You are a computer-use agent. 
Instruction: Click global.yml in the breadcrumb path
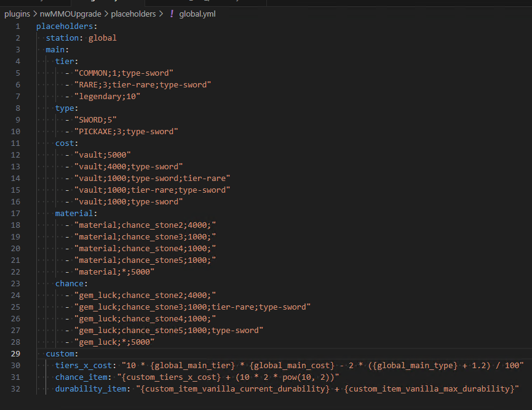point(197,14)
